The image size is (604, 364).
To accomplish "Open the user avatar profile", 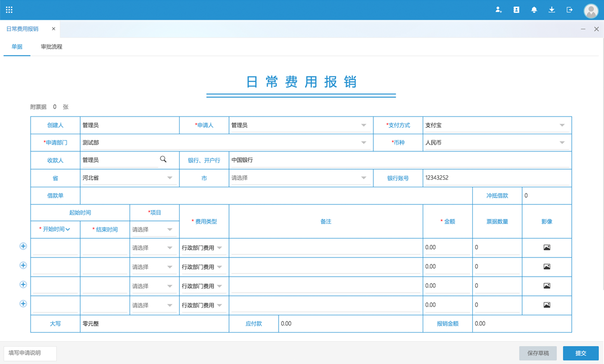I will [x=590, y=10].
